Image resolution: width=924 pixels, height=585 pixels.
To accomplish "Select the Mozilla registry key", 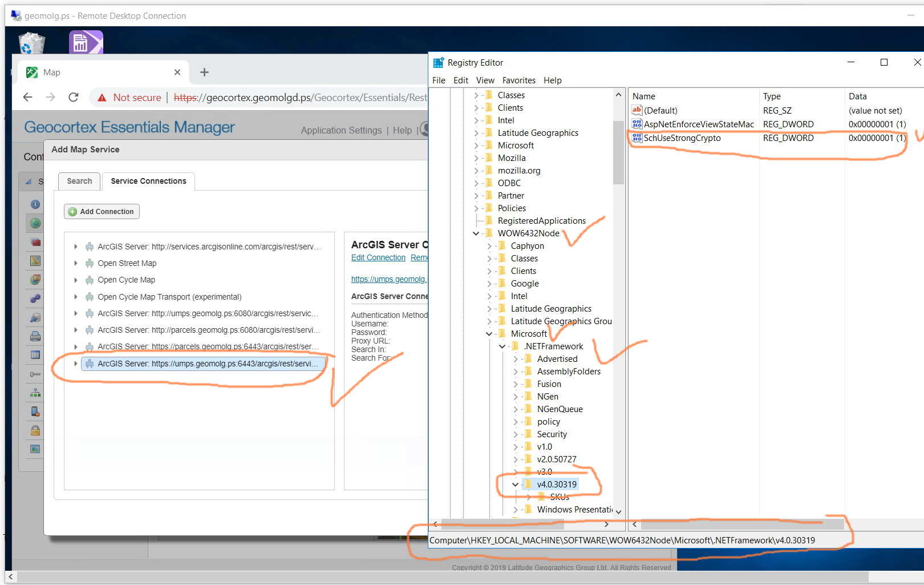I will pos(512,158).
